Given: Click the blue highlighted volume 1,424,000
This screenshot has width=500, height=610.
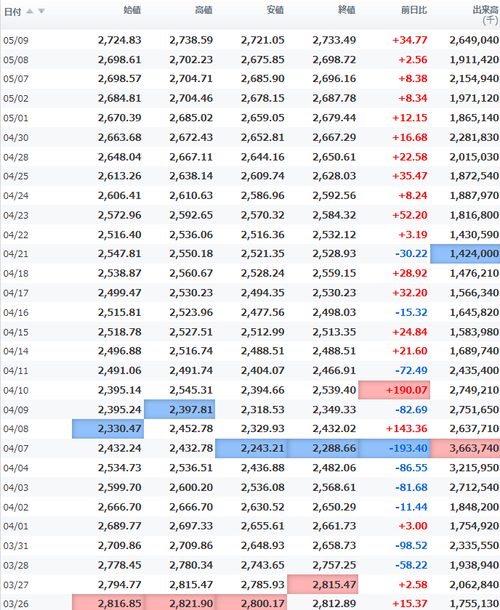Looking at the screenshot, I should pyautogui.click(x=465, y=254).
